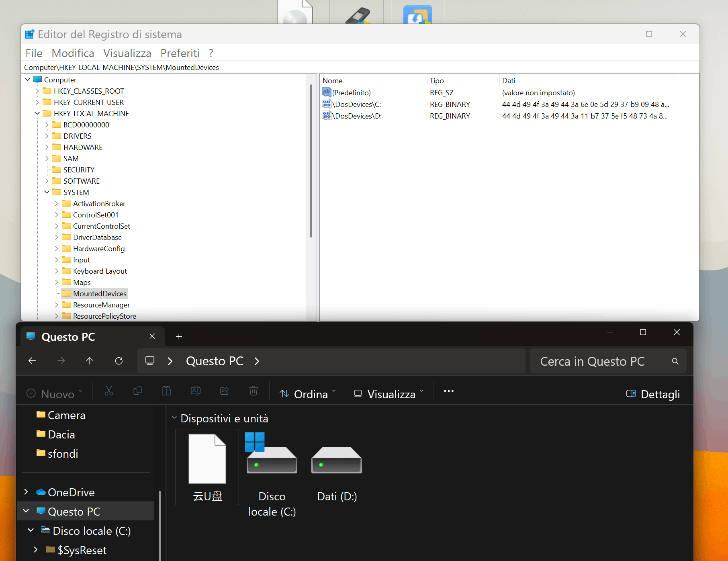
Task: Expand the HKEY_CLASSES_ROOT key
Action: 37,91
